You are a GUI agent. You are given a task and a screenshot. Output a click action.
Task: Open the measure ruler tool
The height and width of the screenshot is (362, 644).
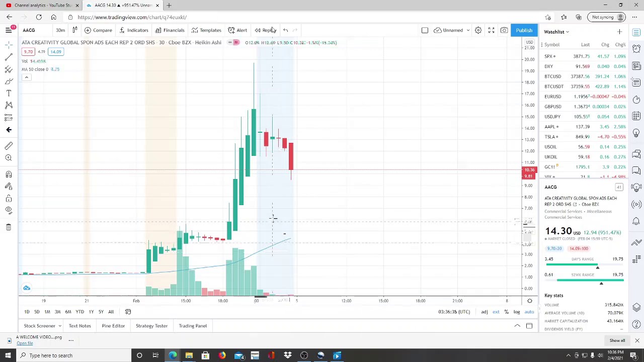tap(9, 146)
